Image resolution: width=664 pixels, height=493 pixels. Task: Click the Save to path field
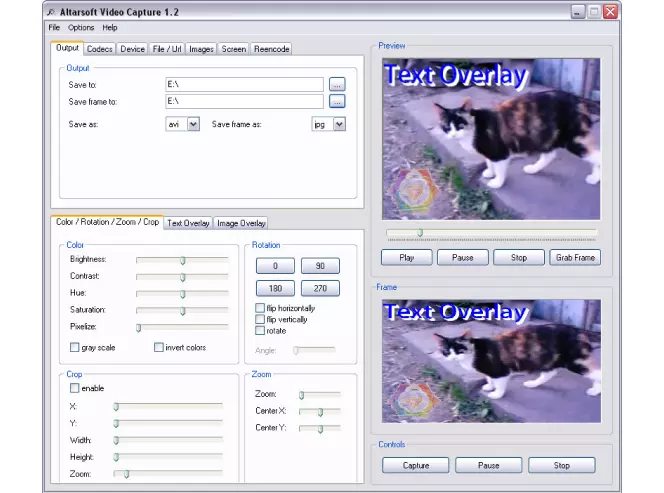pos(244,84)
